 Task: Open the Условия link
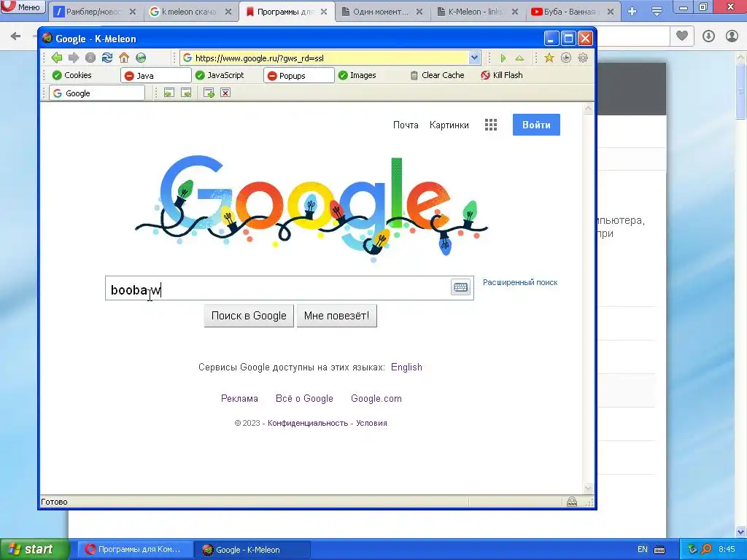pyautogui.click(x=371, y=423)
